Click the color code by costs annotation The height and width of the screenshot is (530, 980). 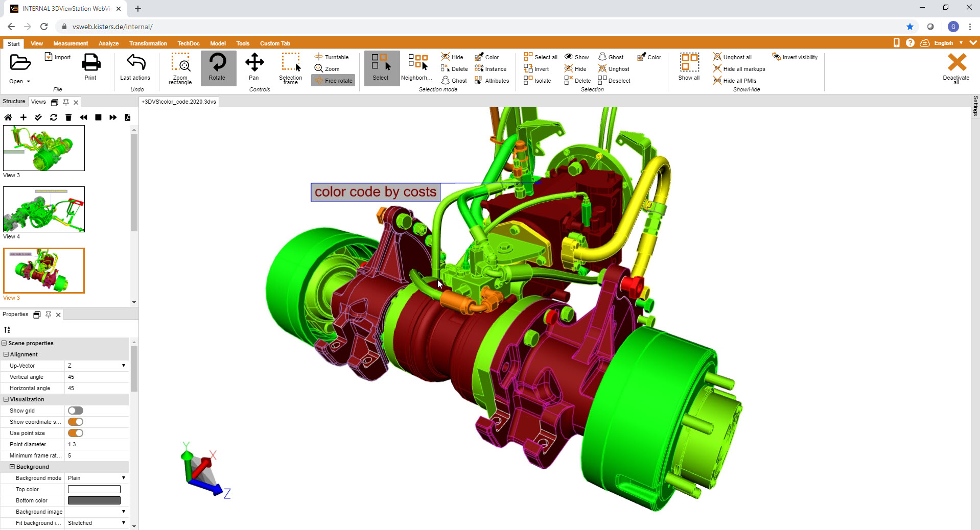376,192
